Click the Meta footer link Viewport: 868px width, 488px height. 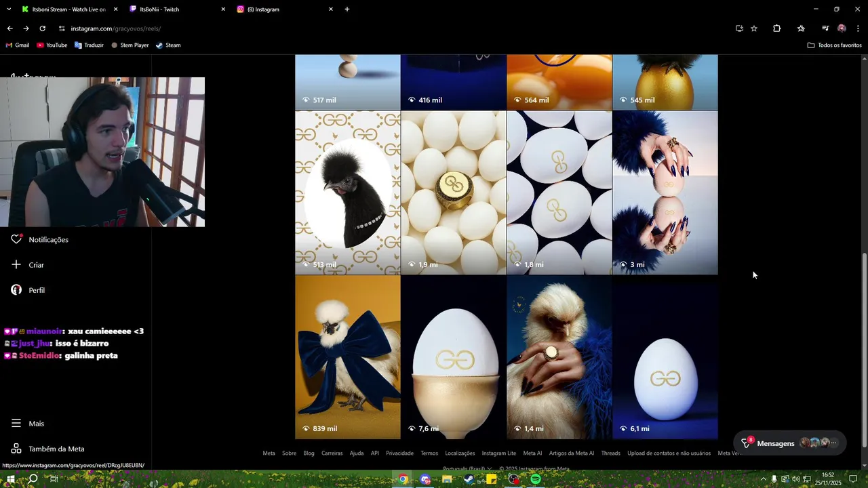click(269, 453)
